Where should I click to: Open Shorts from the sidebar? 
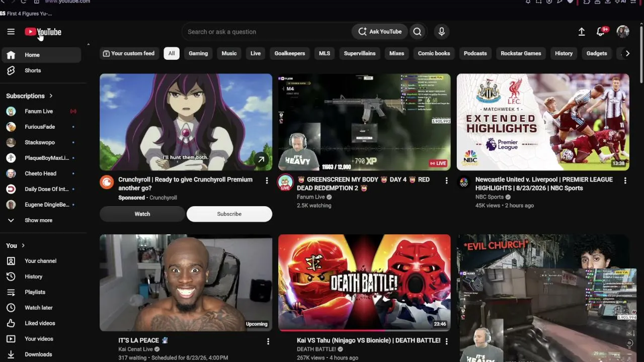[x=41, y=70]
